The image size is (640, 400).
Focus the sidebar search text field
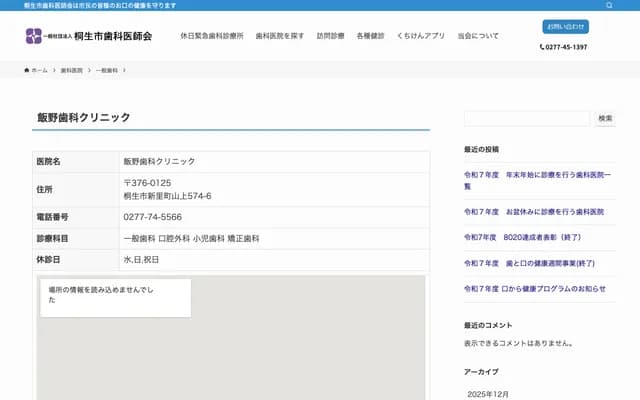(527, 118)
